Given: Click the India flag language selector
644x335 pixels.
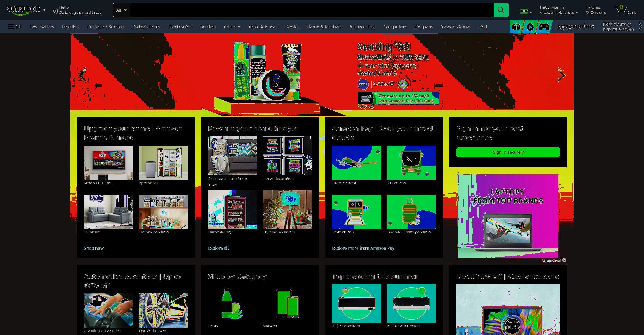Looking at the screenshot, I should click(x=526, y=12).
